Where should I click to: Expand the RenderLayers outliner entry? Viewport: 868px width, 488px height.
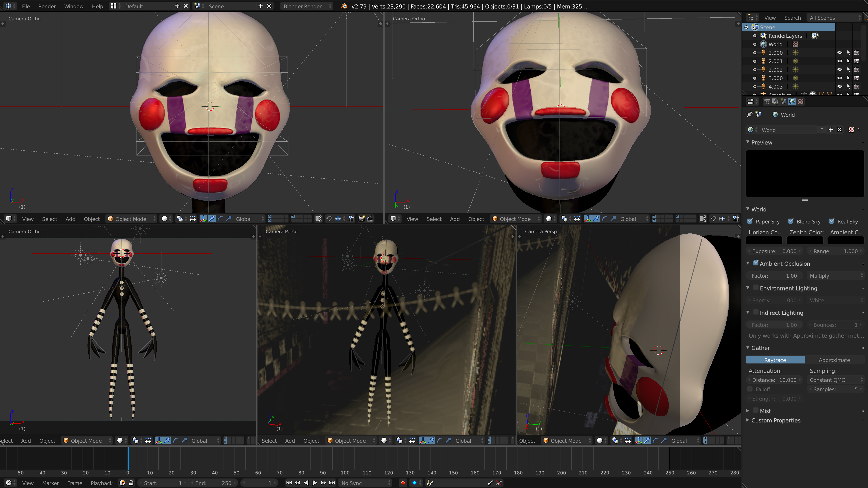tap(755, 36)
